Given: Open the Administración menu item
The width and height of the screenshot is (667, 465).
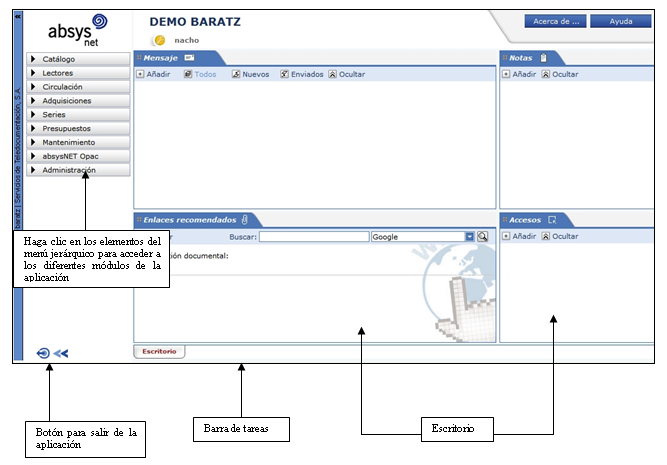Looking at the screenshot, I should pos(78,170).
